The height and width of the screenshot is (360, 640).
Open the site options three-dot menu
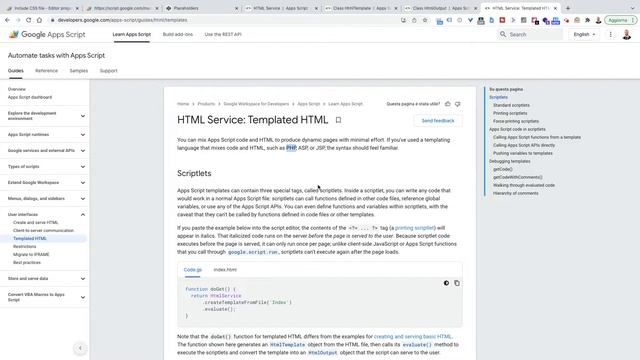tap(611, 35)
